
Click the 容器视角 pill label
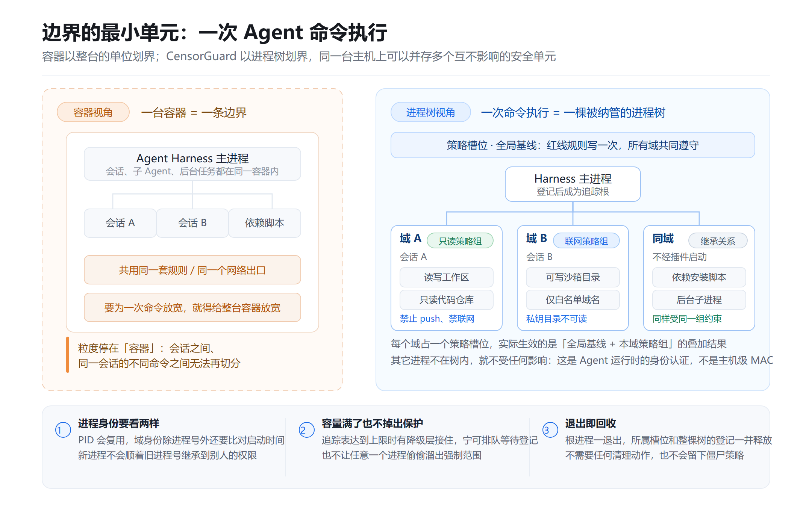click(x=93, y=112)
